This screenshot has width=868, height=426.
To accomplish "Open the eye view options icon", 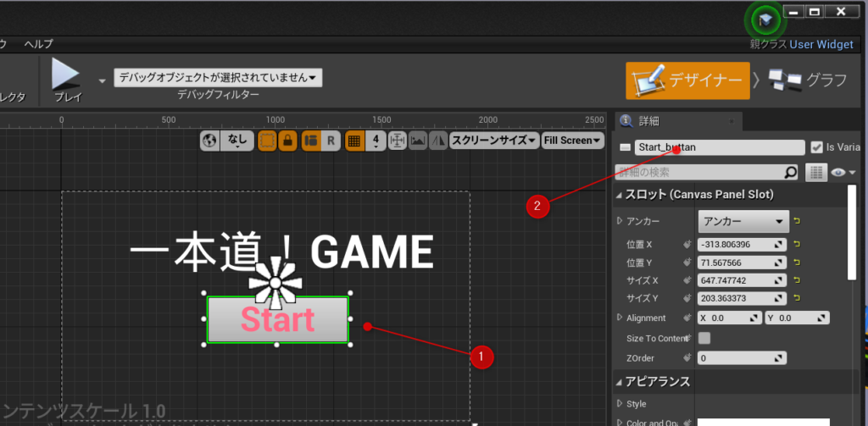I will [839, 172].
